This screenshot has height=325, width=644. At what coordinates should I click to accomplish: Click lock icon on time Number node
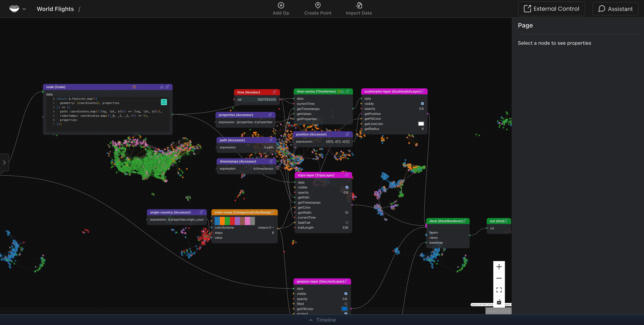click(x=275, y=92)
